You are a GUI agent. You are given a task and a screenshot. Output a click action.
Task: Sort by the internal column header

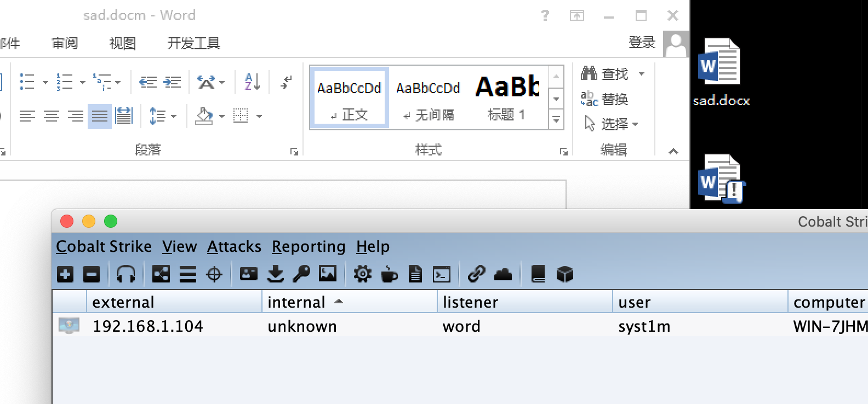(350, 302)
